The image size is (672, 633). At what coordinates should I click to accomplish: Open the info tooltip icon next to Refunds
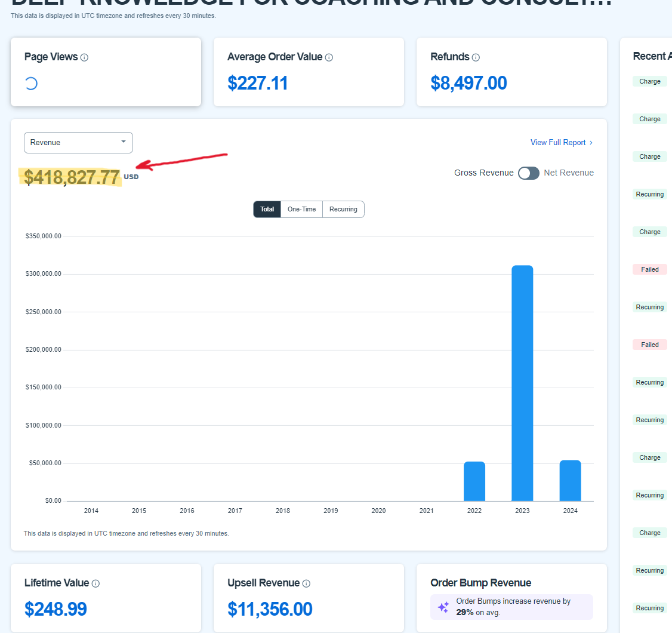coord(476,57)
